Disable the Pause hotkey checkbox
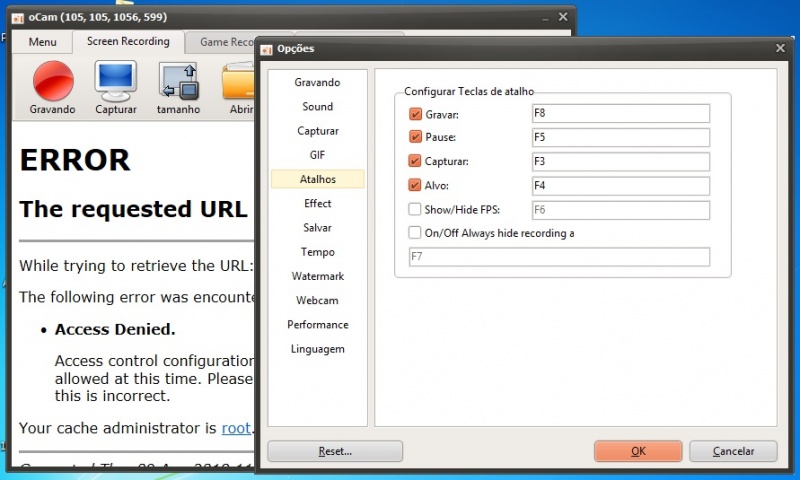The width and height of the screenshot is (800, 480). [x=415, y=137]
